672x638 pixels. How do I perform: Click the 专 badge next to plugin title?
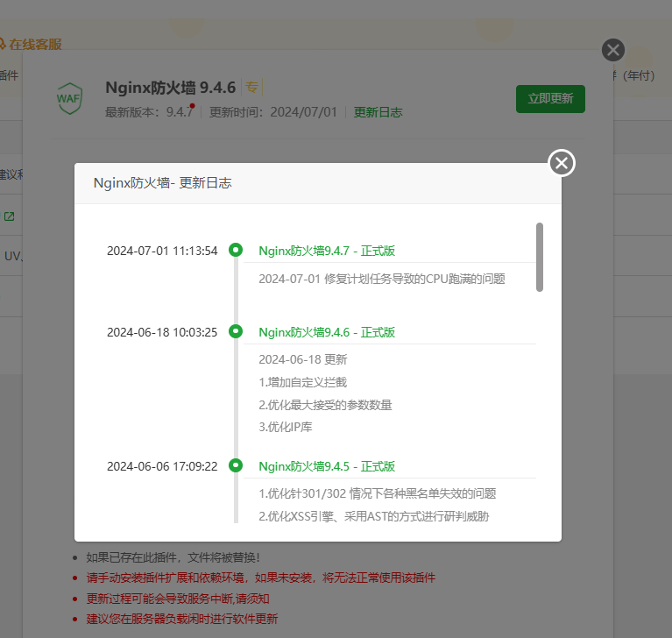[251, 88]
